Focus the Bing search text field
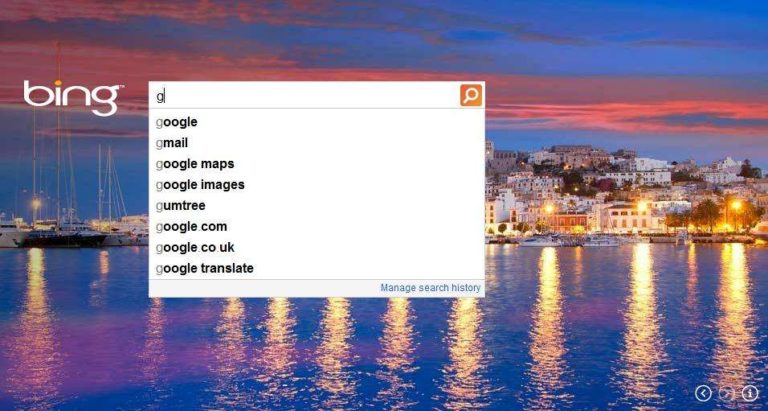Screen dimensions: 768x411 point(305,95)
